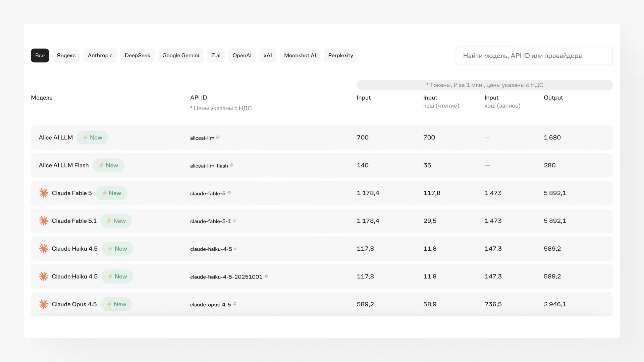Click the 'Input кэш (чтение)' column header

[x=441, y=102]
